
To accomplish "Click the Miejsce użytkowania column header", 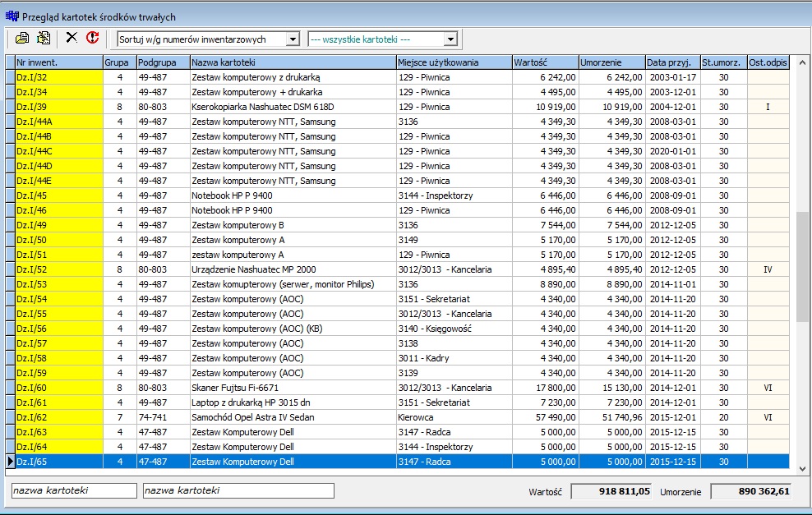I will [x=454, y=62].
